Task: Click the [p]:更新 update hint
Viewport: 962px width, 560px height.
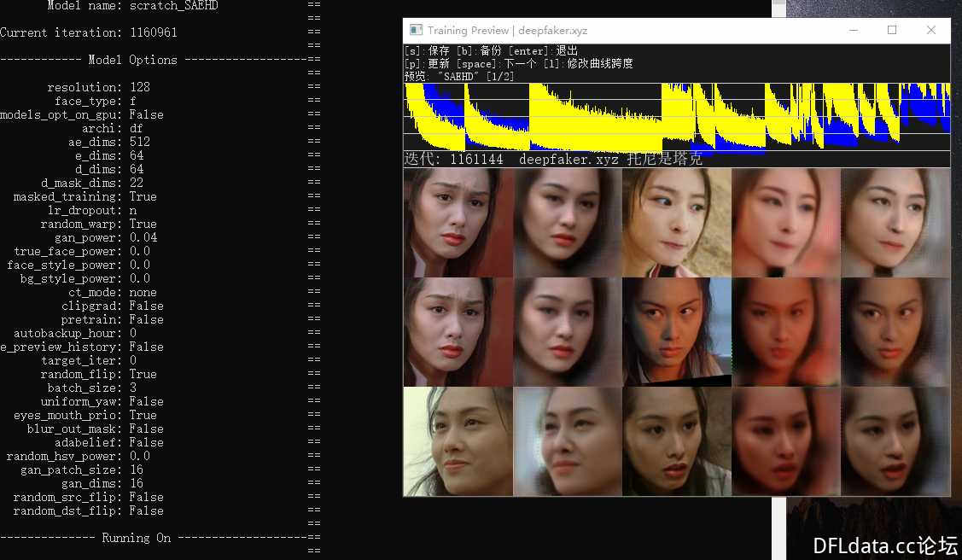Action: pyautogui.click(x=428, y=64)
